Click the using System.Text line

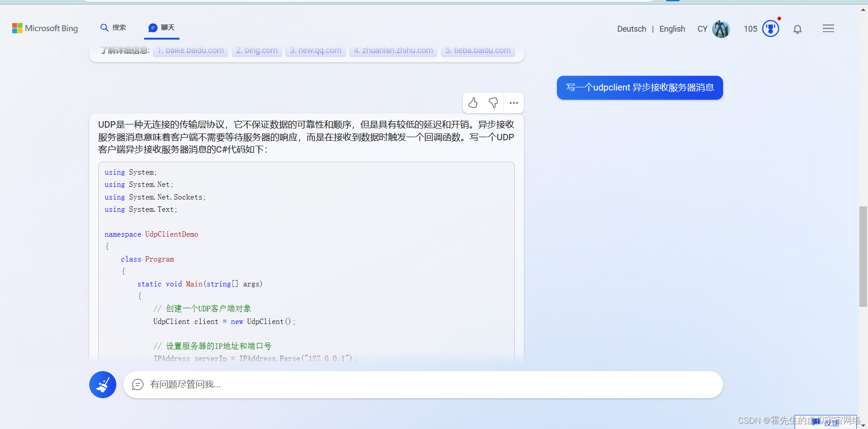(141, 210)
